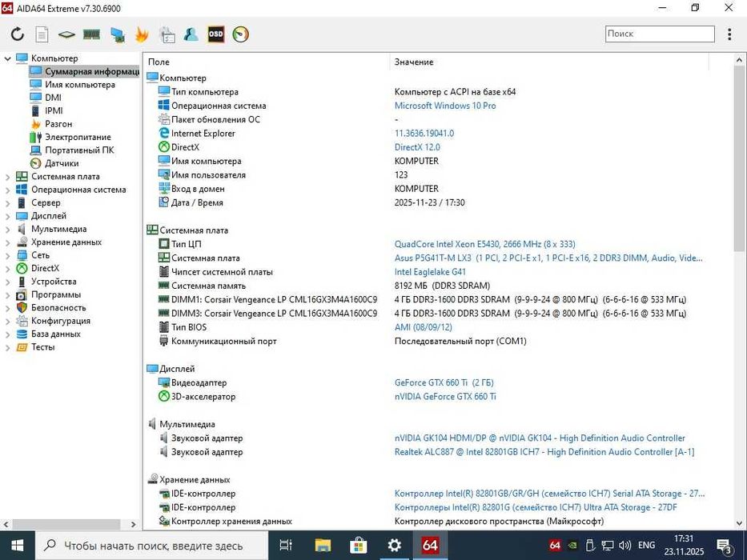Open Task View on the taskbar
The height and width of the screenshot is (560, 747).
pyautogui.click(x=286, y=546)
